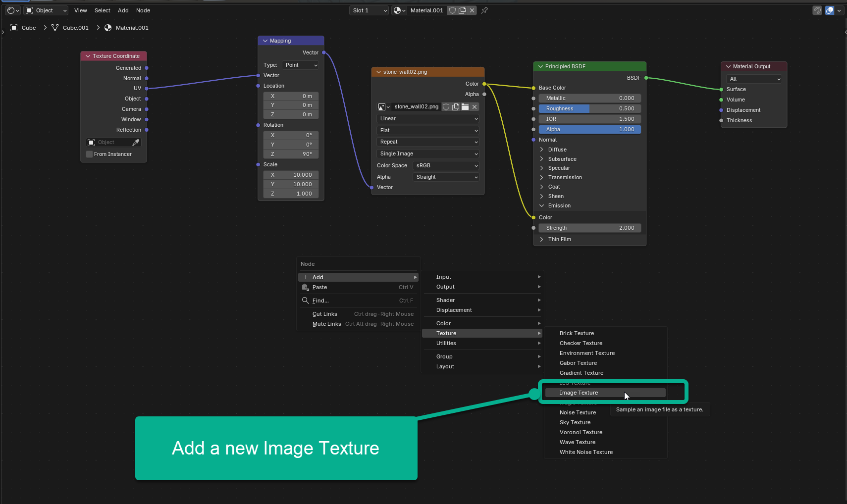Expand the Coat panel
Viewport: 847px width, 504px height.
541,187
